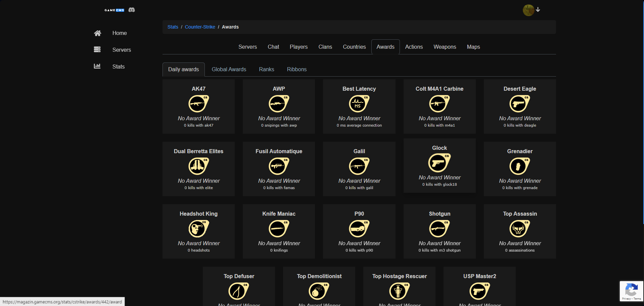Viewport: 644px width, 306px height.
Task: Click the Top Assassin skull badge icon
Action: (519, 228)
